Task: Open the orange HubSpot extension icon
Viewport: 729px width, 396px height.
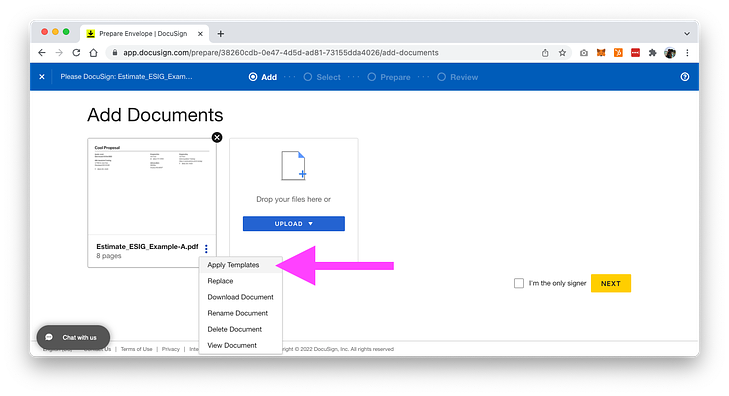Action: tap(618, 53)
